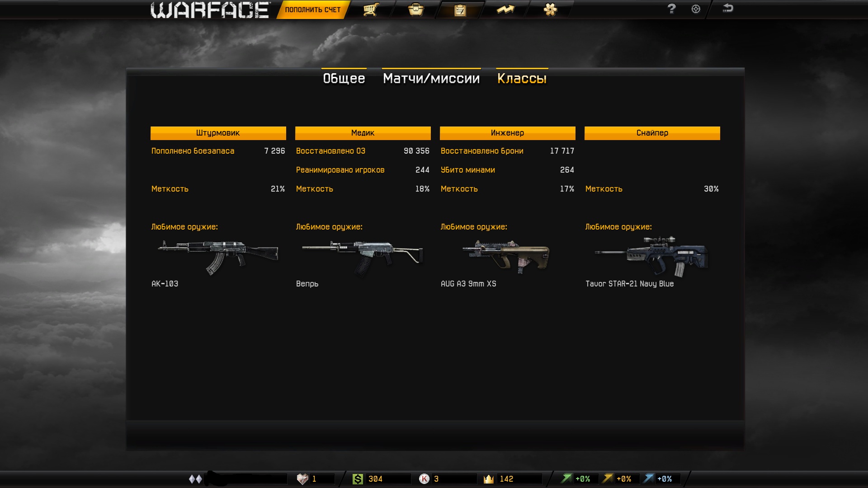Click the blue +0% booster value

click(x=665, y=479)
